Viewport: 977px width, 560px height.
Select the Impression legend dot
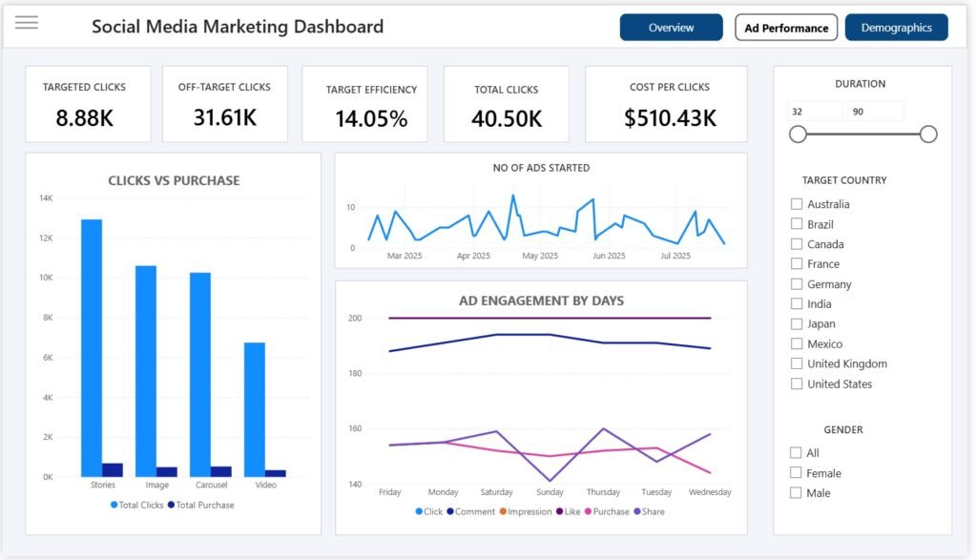(x=502, y=512)
